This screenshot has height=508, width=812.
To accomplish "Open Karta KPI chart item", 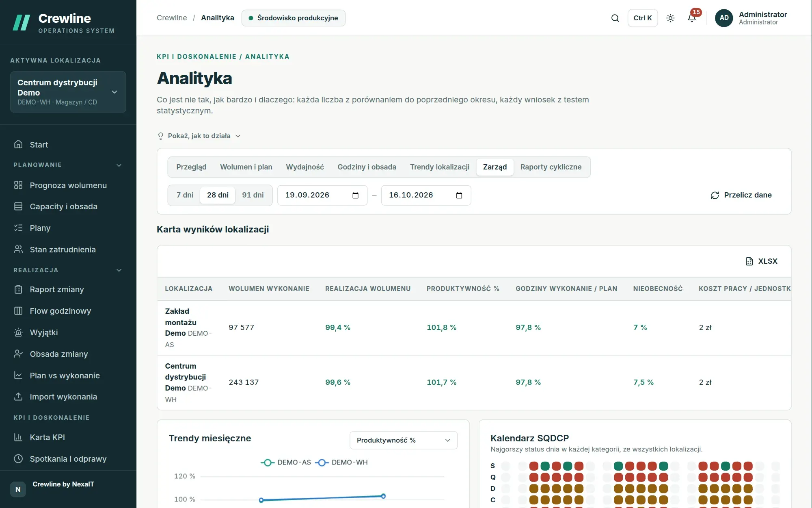I will (68, 437).
